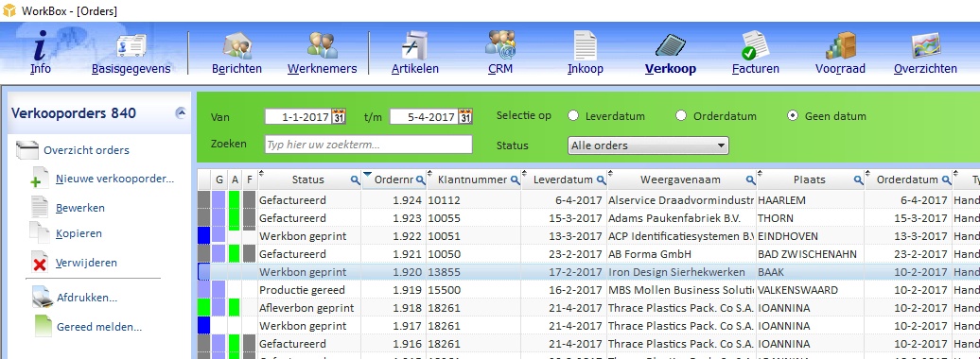Open the CRM module icon
The height and width of the screenshot is (359, 980).
[x=500, y=54]
